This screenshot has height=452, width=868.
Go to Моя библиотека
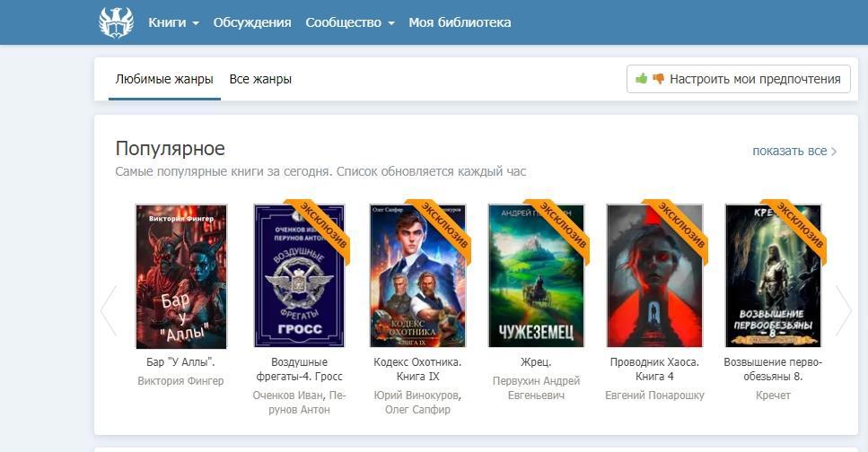[460, 22]
